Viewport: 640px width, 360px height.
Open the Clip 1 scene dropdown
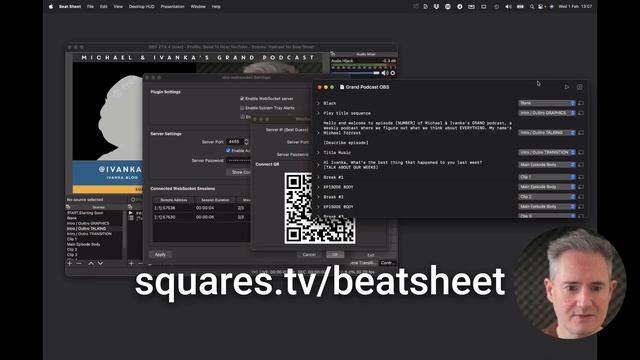coord(547,177)
